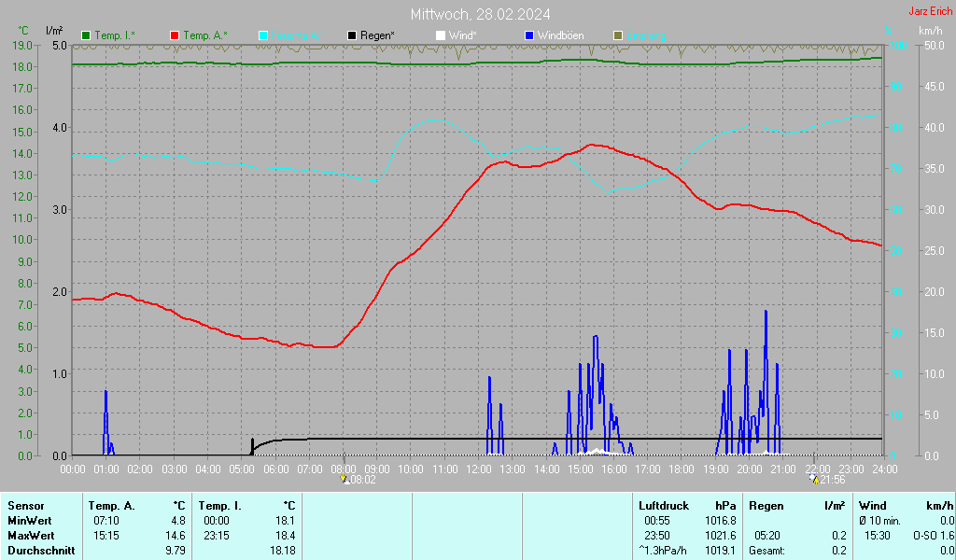The image size is (956, 560).
Task: Click the chart title 'Mittwoch, 28.02.2024'
Action: click(x=481, y=14)
